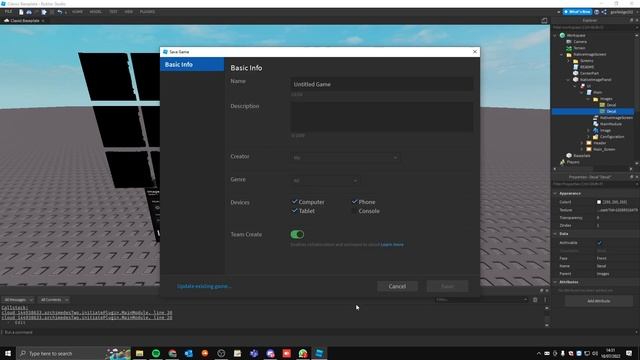Click the What's New button
Screen dimensions: 640x360
coord(578,12)
